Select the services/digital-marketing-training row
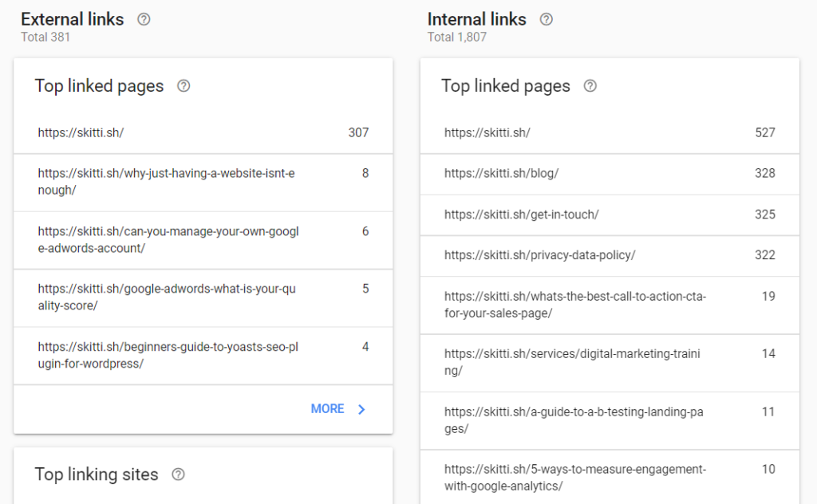The image size is (817, 504). (x=610, y=363)
